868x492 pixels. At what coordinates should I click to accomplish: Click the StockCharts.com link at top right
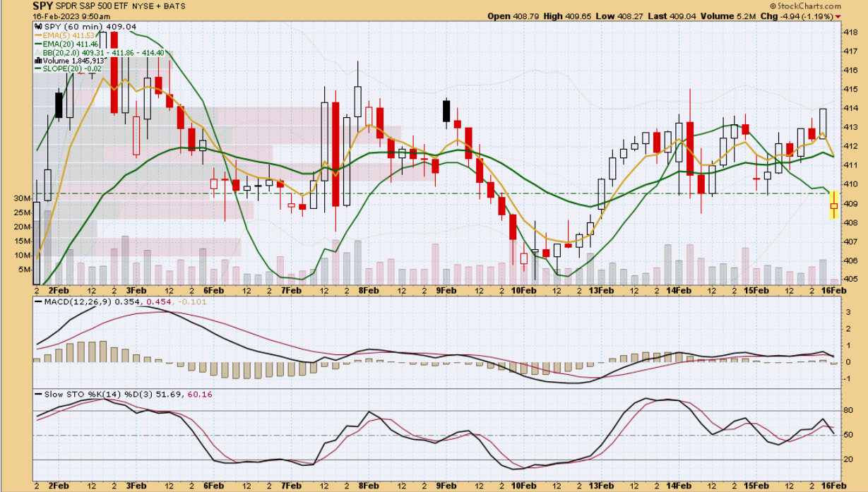point(804,6)
